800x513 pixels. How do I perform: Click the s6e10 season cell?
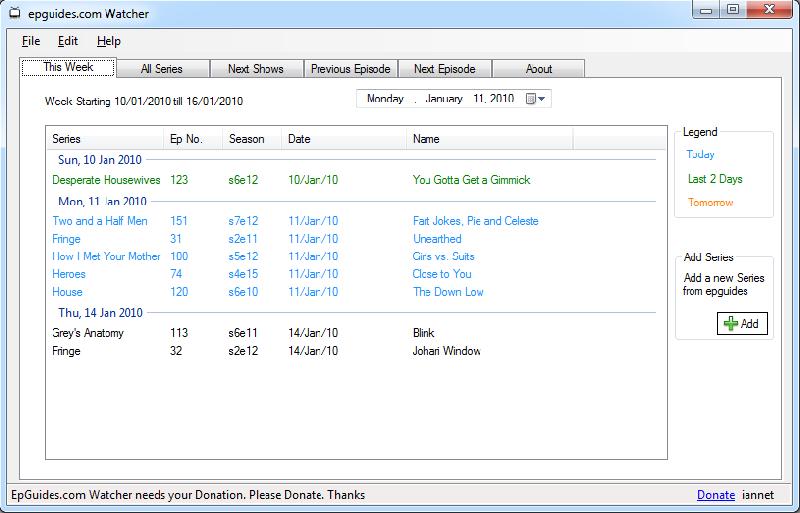coord(243,292)
